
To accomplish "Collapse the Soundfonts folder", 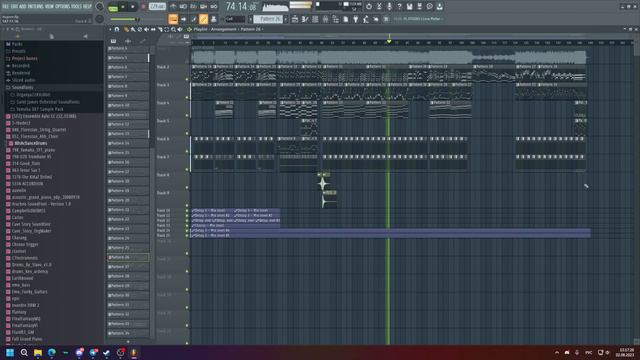I will tap(22, 87).
